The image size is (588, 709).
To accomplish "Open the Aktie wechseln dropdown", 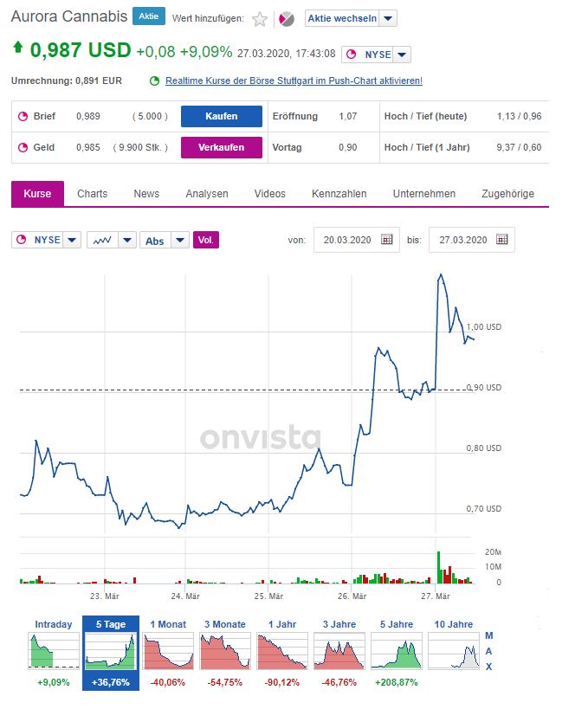I will (x=342, y=18).
